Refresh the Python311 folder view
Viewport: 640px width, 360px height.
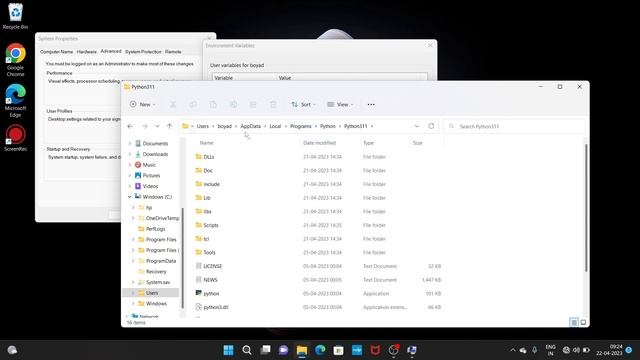tap(431, 126)
